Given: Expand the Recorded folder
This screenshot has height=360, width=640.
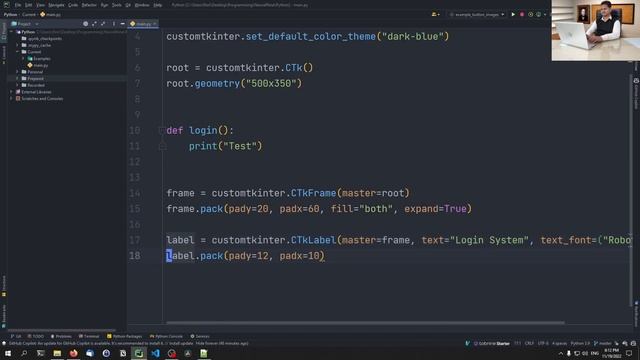Looking at the screenshot, I should point(18,85).
